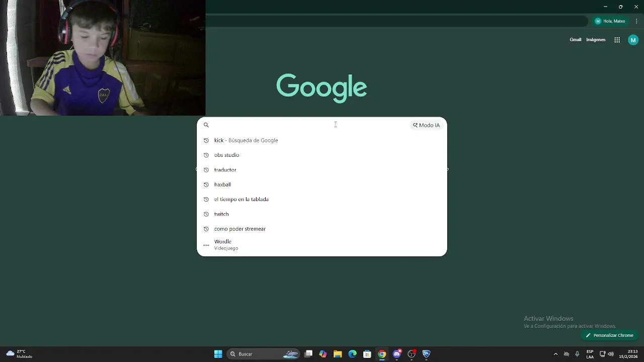Open the Gmail link

575,40
